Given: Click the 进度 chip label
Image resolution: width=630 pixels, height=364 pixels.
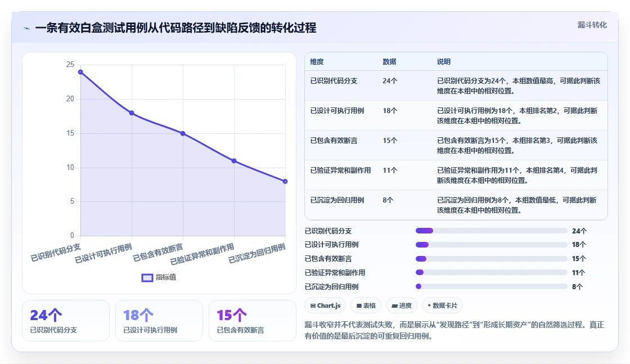Looking at the screenshot, I should [405, 305].
